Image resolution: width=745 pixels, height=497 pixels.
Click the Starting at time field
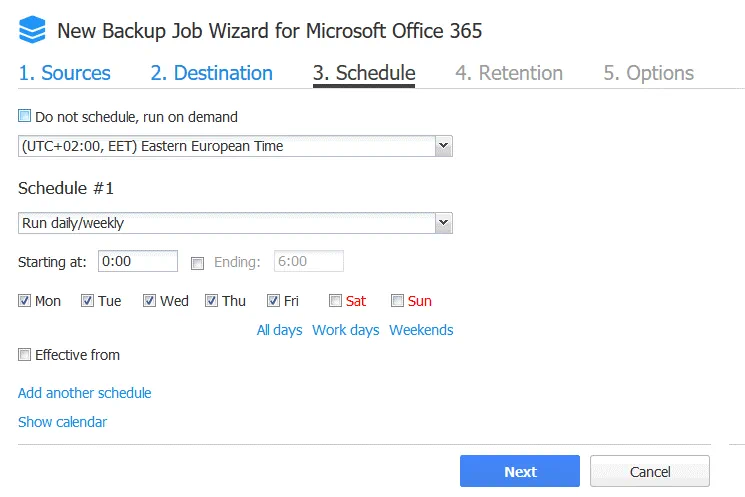(x=138, y=261)
